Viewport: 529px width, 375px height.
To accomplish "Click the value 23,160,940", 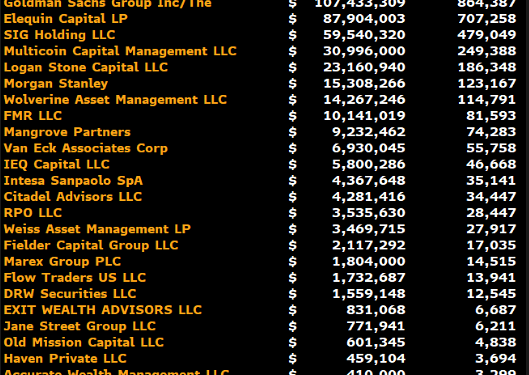I will 364,67.
